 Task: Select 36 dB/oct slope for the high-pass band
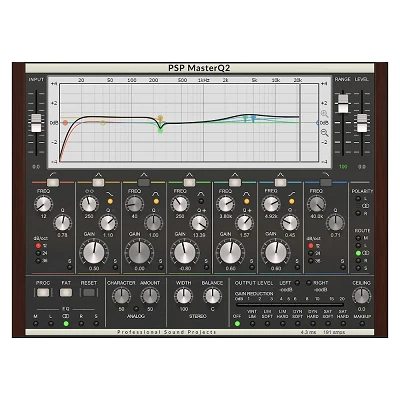(x=38, y=261)
